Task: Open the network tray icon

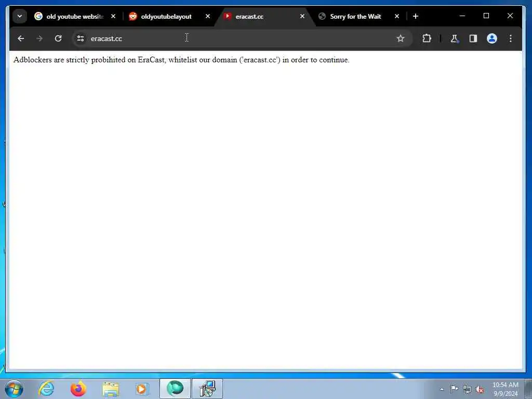Action: pos(467,390)
